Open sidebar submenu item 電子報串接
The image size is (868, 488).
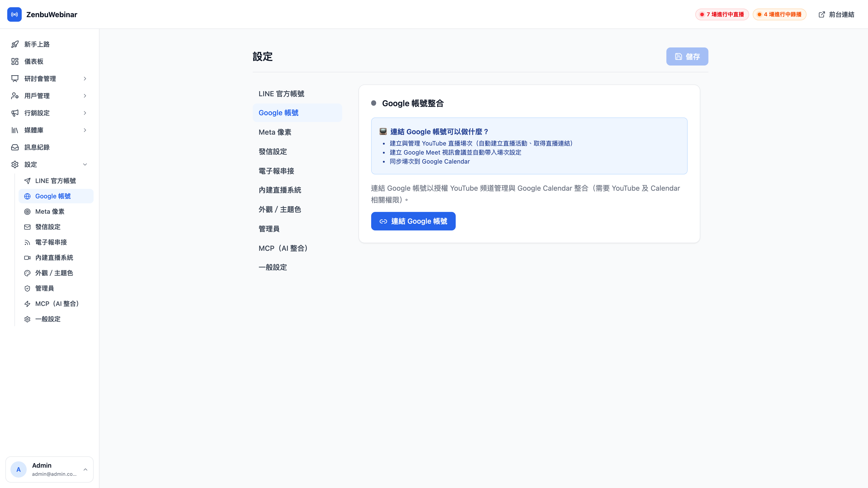coord(56,242)
